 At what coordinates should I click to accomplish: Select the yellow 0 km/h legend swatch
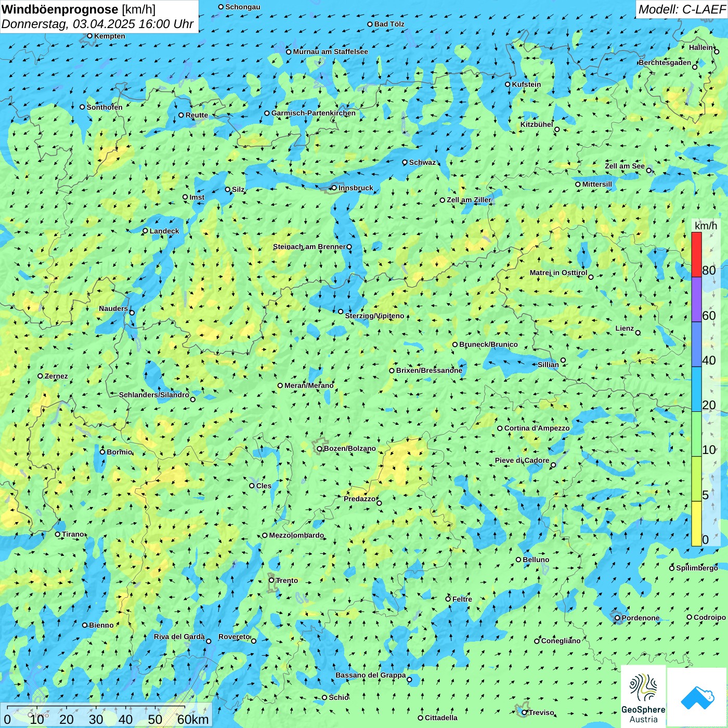tap(696, 524)
